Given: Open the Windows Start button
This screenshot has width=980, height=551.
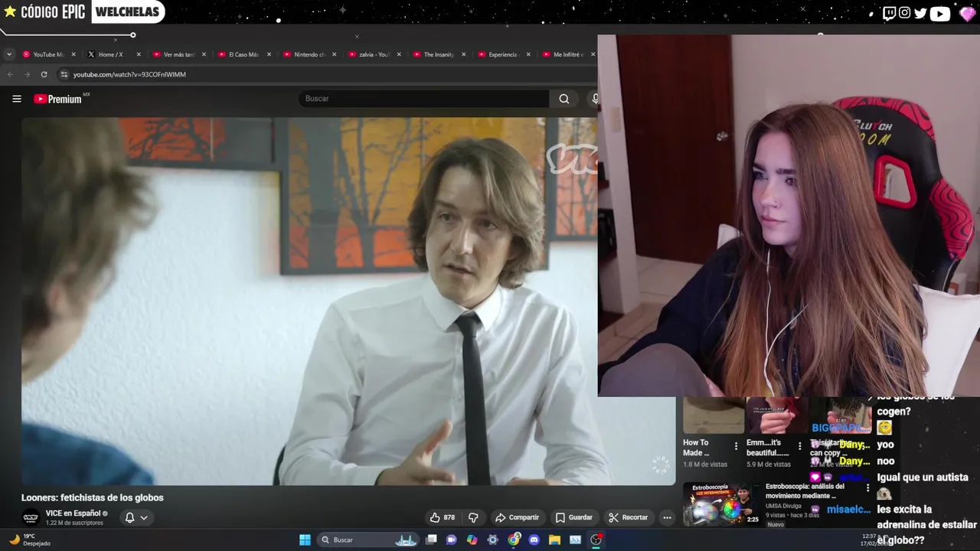Looking at the screenshot, I should (x=305, y=540).
